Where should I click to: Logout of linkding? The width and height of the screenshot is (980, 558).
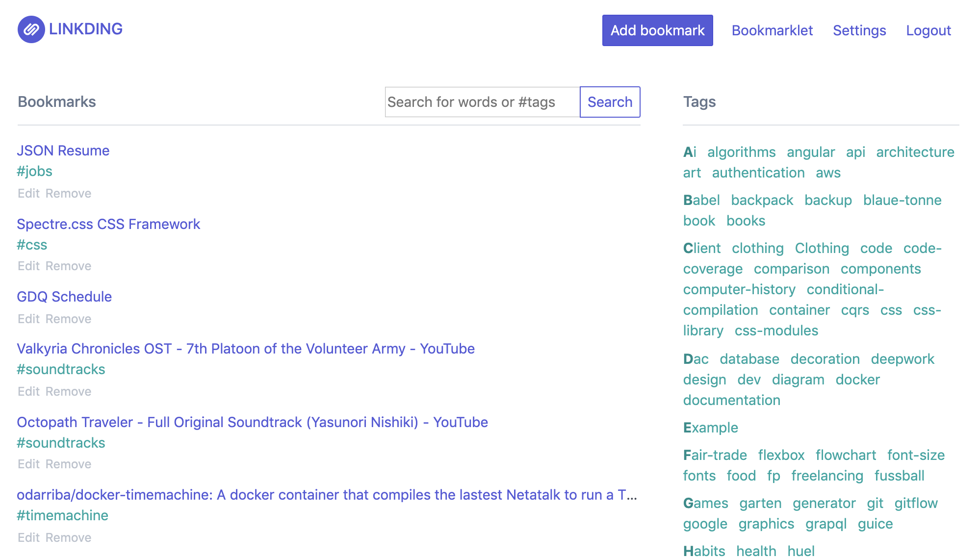click(928, 30)
